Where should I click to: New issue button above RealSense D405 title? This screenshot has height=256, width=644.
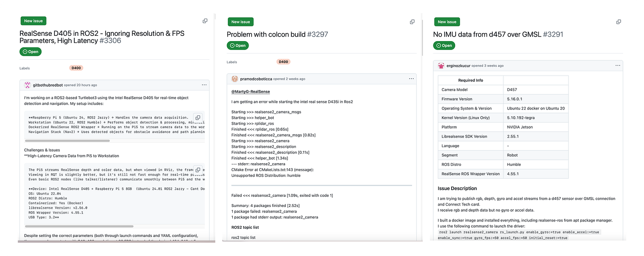(33, 21)
